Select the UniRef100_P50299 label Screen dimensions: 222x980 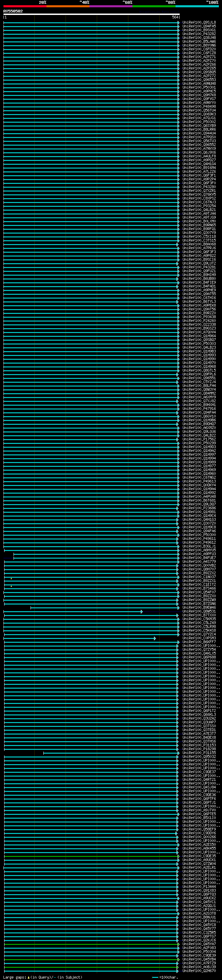tap(199, 443)
